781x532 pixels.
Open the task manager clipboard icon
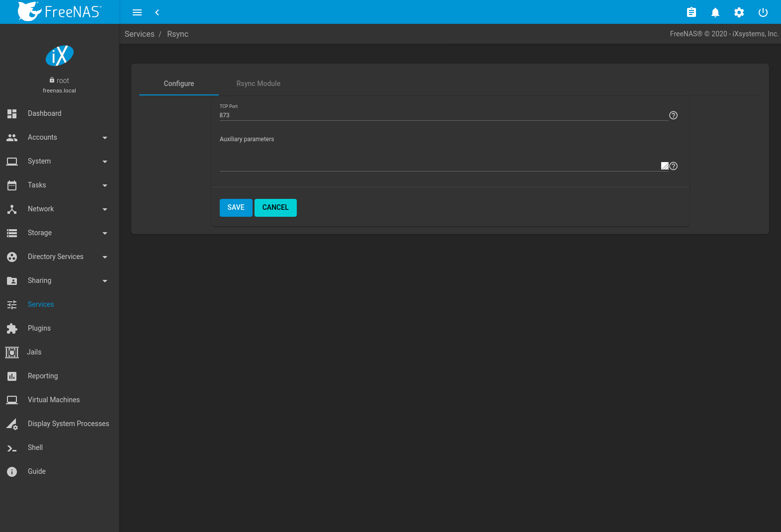pos(691,12)
